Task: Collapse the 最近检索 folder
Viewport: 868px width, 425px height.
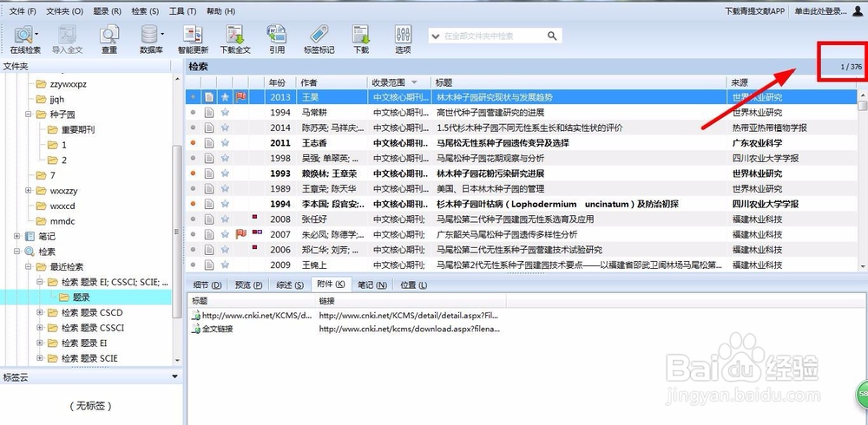Action: (x=29, y=267)
